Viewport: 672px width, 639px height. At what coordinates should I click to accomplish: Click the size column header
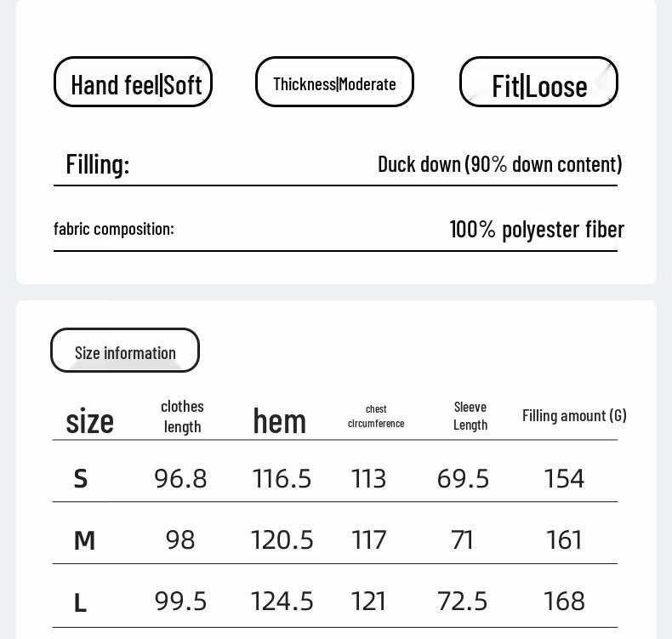pyautogui.click(x=89, y=420)
